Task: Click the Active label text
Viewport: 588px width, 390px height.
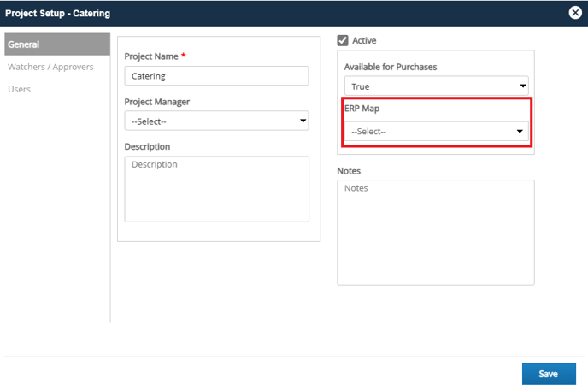Action: tap(364, 40)
